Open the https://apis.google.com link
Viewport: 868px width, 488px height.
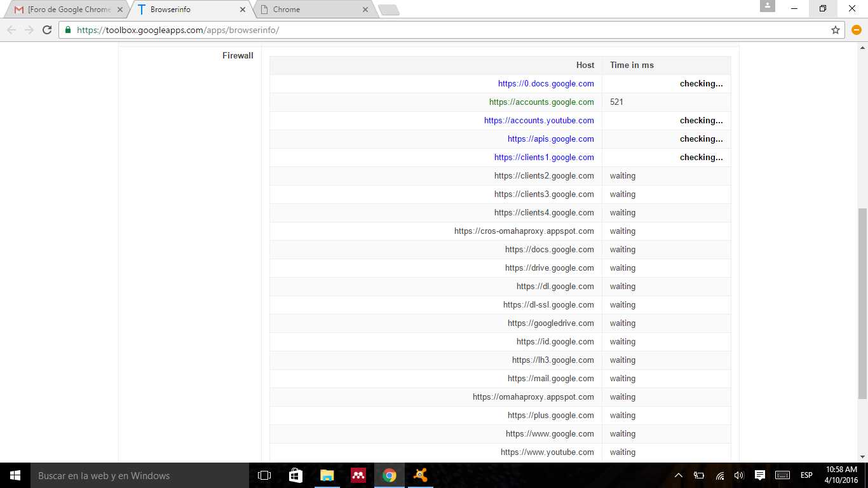pos(551,139)
